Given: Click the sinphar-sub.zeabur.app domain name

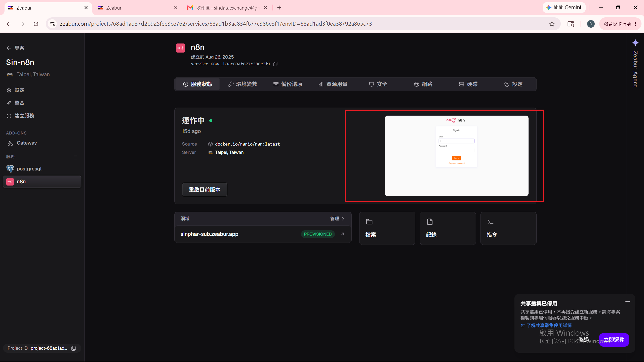Looking at the screenshot, I should point(209,234).
